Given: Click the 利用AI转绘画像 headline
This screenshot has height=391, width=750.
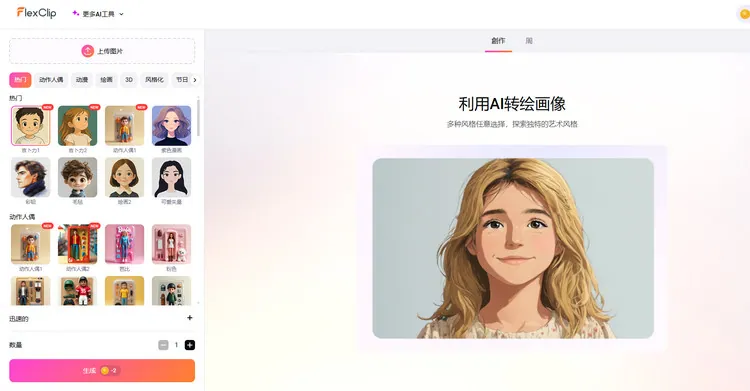Looking at the screenshot, I should pos(512,104).
